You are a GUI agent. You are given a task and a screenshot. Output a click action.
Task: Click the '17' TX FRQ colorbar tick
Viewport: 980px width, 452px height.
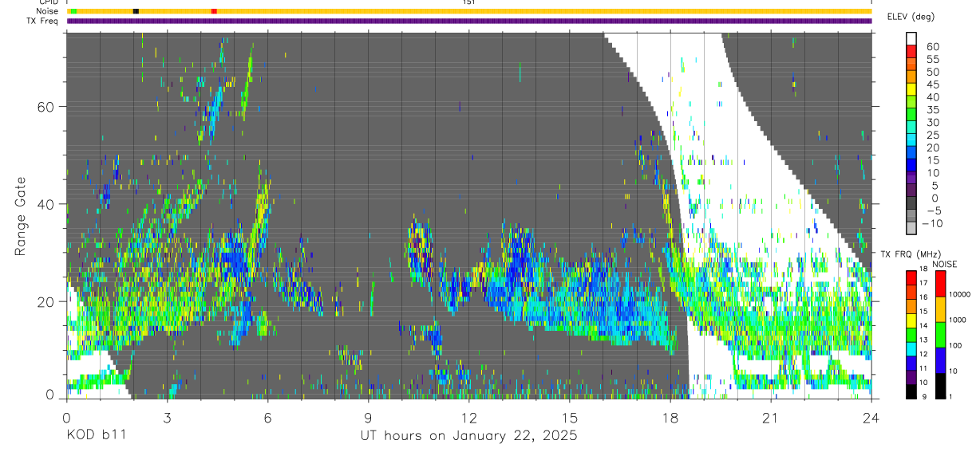pos(924,283)
